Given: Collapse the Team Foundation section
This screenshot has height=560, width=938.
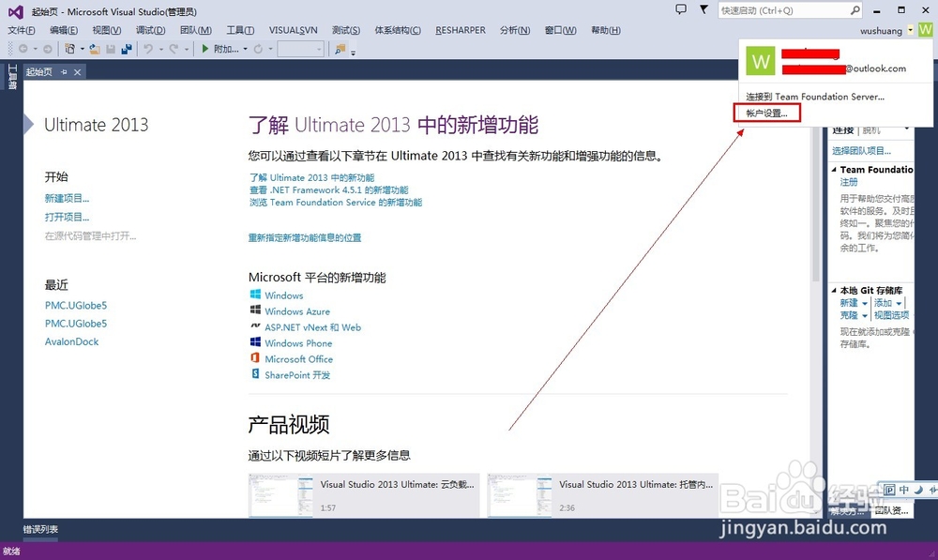Looking at the screenshot, I should (834, 170).
